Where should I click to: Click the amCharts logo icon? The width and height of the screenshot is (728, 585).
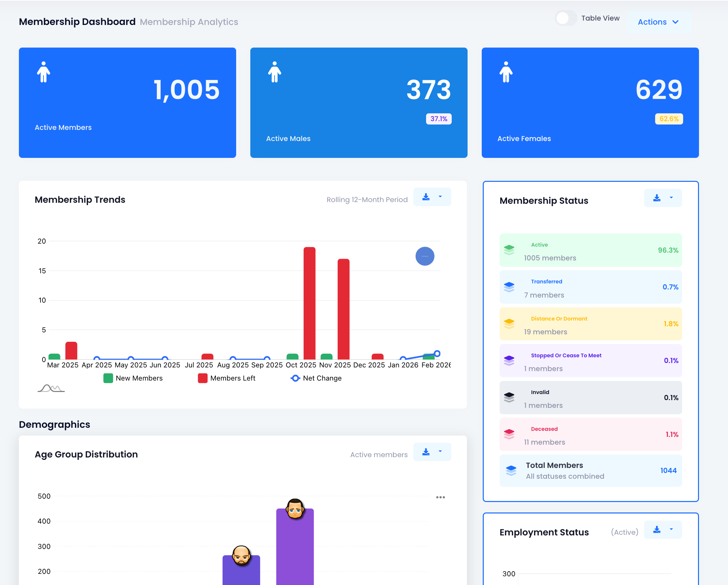click(x=51, y=388)
